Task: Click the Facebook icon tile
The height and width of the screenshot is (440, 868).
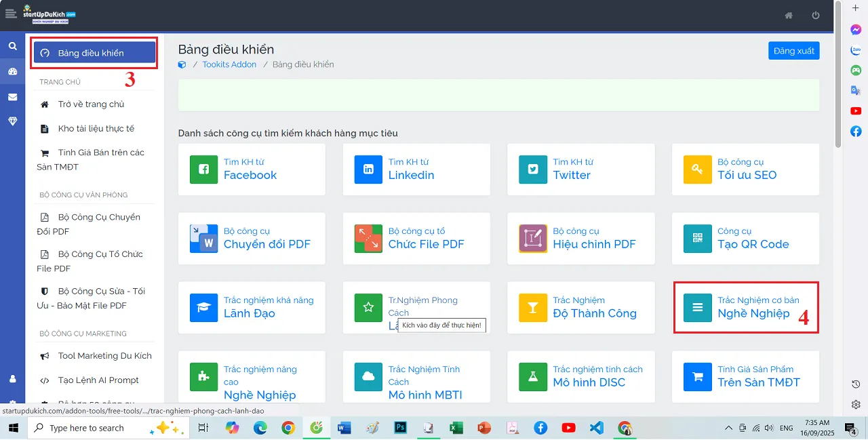Action: pos(203,169)
